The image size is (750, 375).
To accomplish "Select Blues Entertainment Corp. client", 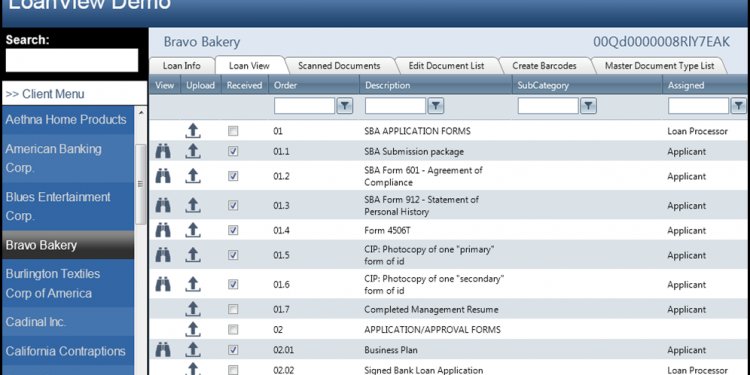I will tap(68, 207).
